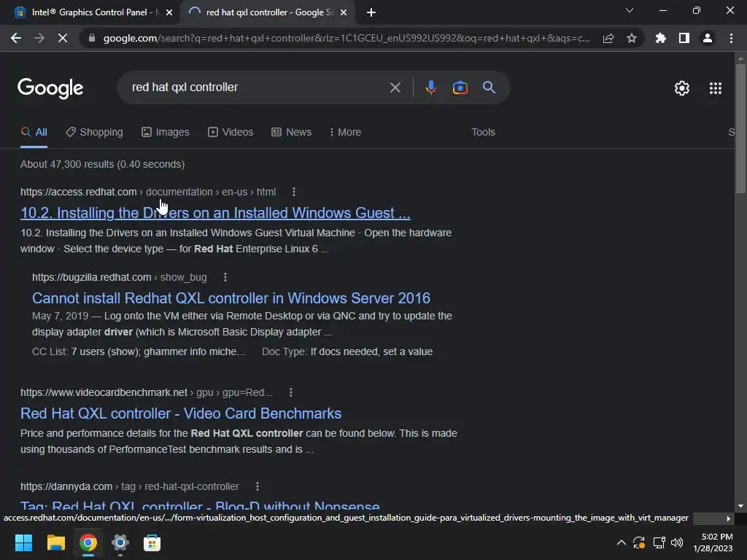The image size is (747, 560).
Task: Click in the Google search input field
Action: 258,87
